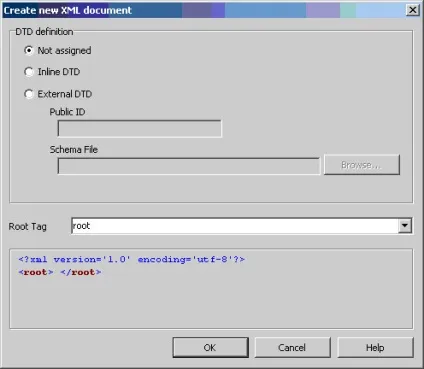Close the Create new XML document dialog
This screenshot has width=424, height=369.
point(413,10)
